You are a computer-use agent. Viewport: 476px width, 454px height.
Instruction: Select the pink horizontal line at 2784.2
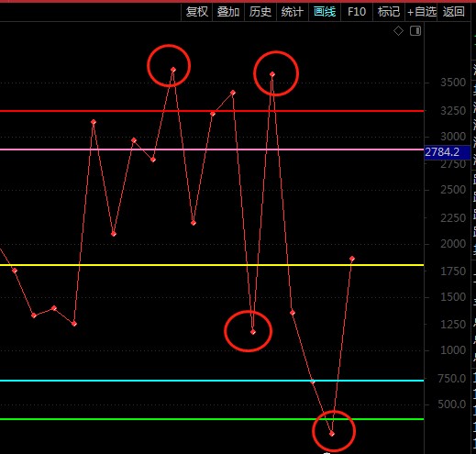[x=212, y=149]
